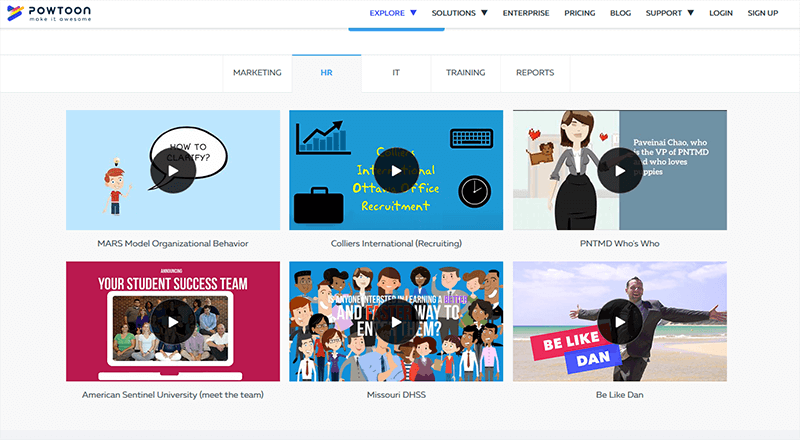The height and width of the screenshot is (440, 800).
Task: Click the Powtoon logo
Action: pyautogui.click(x=49, y=13)
